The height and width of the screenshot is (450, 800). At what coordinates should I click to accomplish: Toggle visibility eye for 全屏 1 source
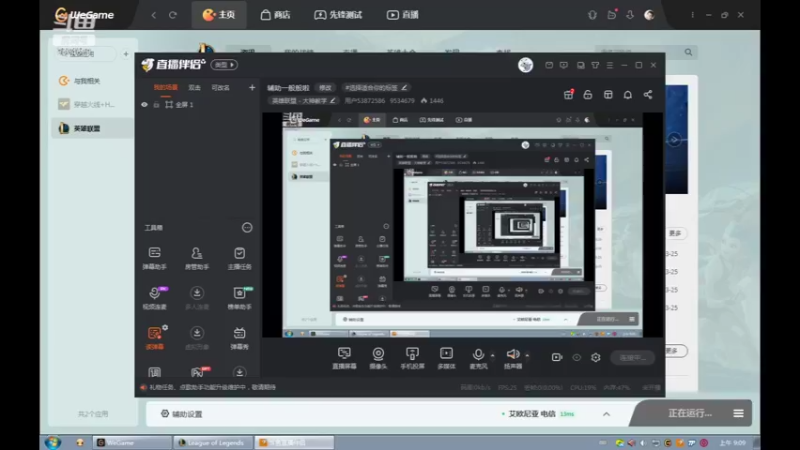coord(144,105)
